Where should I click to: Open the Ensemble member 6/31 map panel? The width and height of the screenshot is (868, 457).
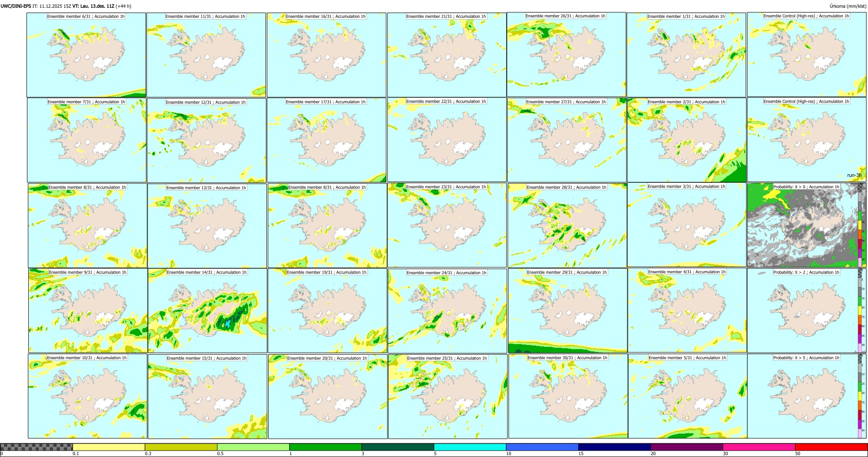click(x=86, y=55)
